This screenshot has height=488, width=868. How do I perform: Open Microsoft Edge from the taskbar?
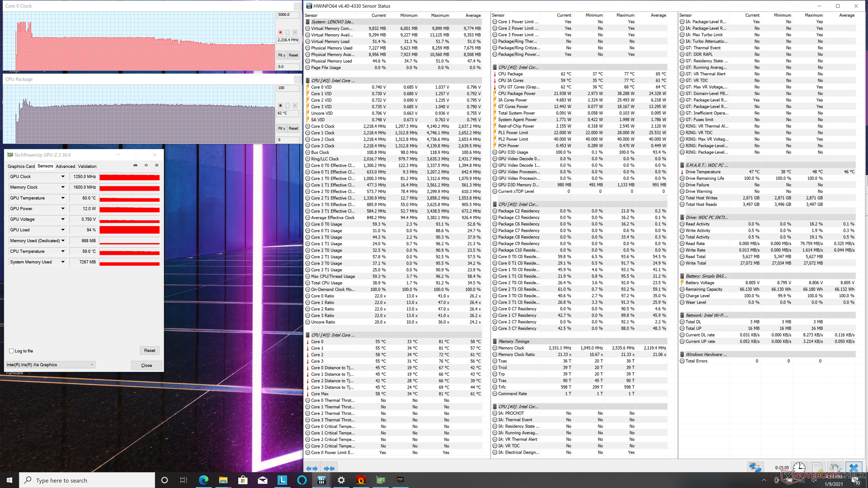pyautogui.click(x=203, y=480)
